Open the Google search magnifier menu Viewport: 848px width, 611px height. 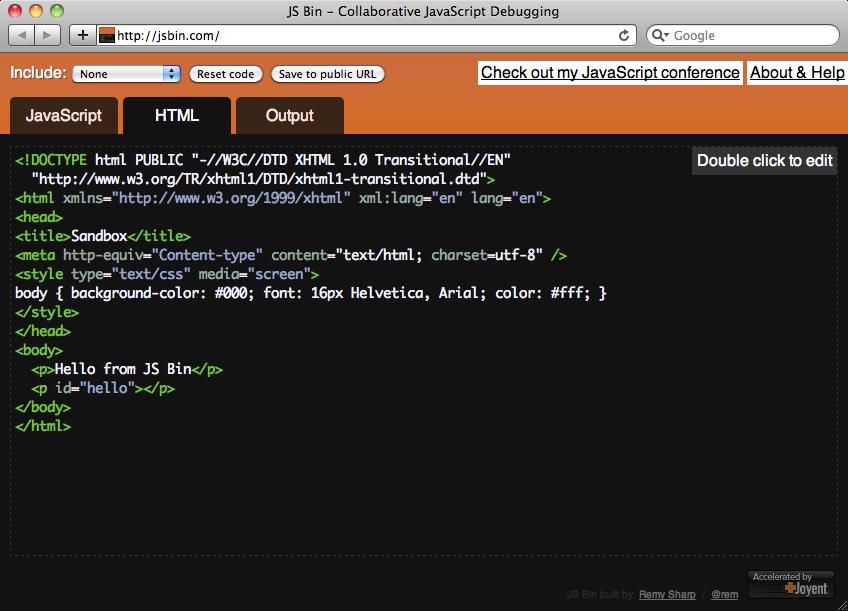click(660, 36)
